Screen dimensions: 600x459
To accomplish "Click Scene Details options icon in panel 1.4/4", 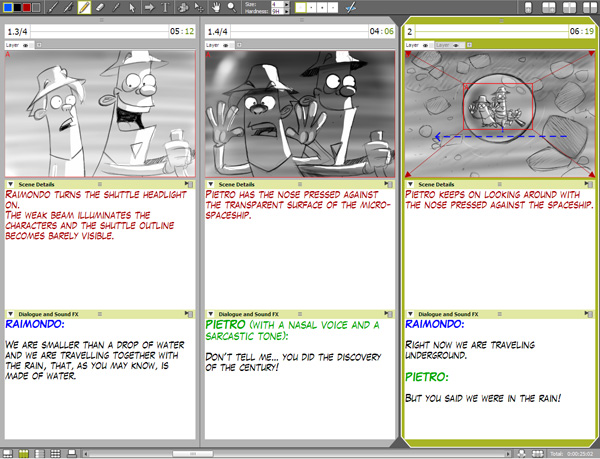I will (x=389, y=184).
